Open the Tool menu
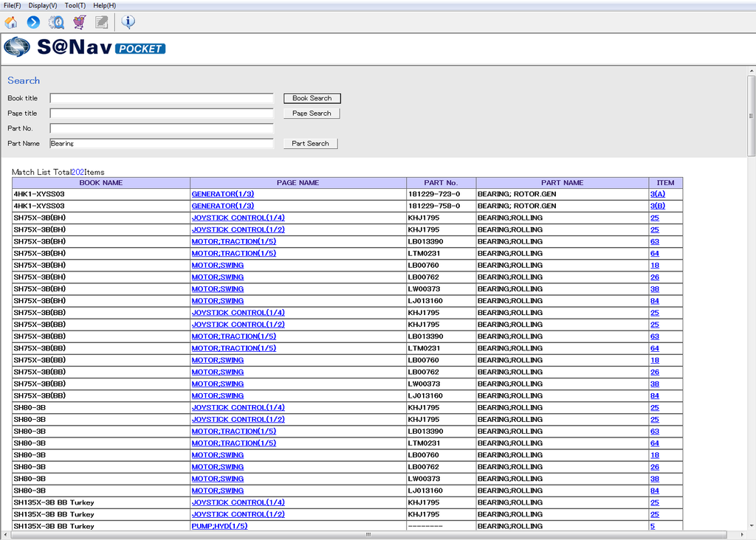Screen dimensions: 756x540 75,5
